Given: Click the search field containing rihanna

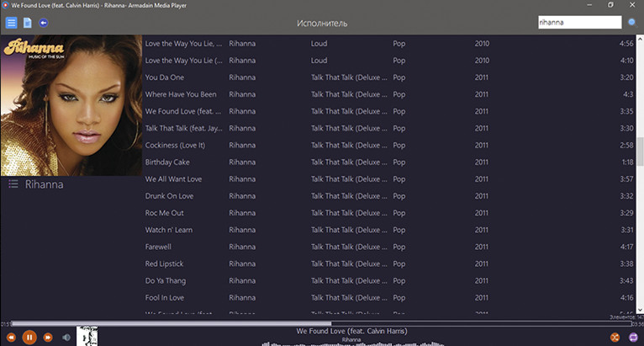Looking at the screenshot, I should 579,22.
